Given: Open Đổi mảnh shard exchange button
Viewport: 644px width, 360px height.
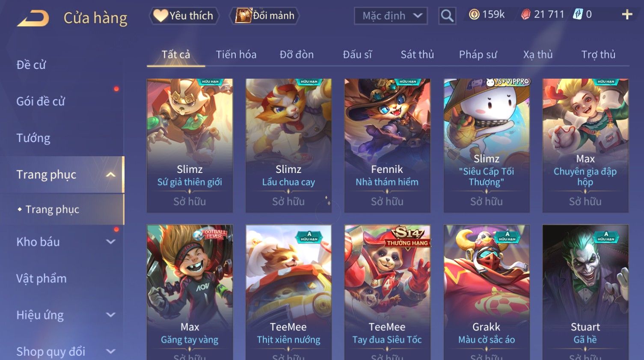Looking at the screenshot, I should 264,16.
